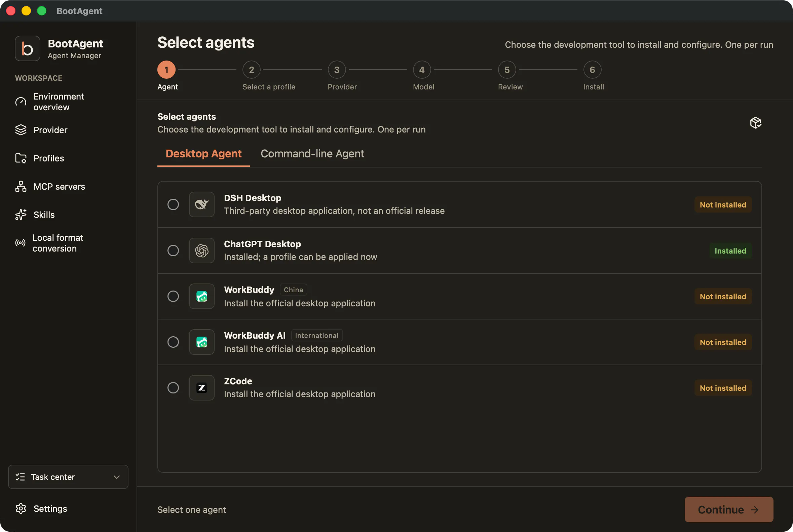
Task: Click 'Installed; a profile can be applied now'
Action: (300, 257)
